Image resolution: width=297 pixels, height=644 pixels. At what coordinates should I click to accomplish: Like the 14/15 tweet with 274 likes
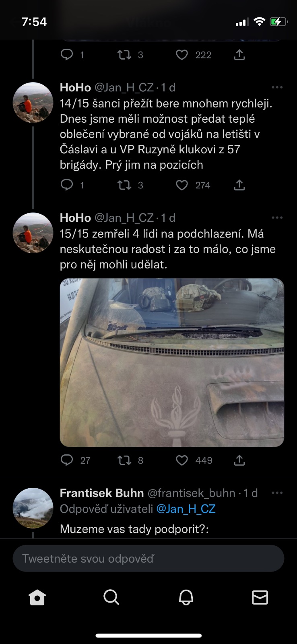pos(182,185)
